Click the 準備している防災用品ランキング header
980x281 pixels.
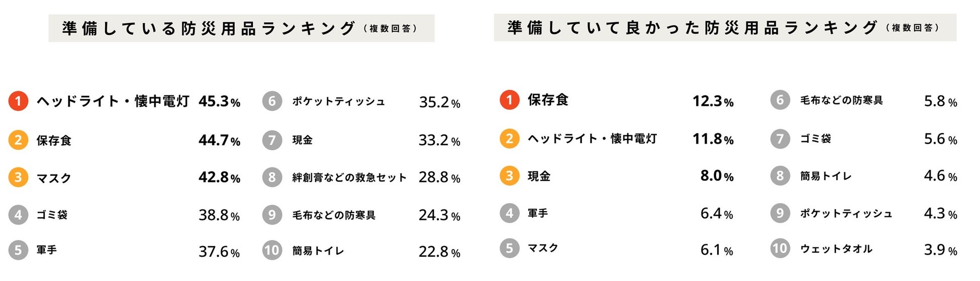click(x=241, y=28)
